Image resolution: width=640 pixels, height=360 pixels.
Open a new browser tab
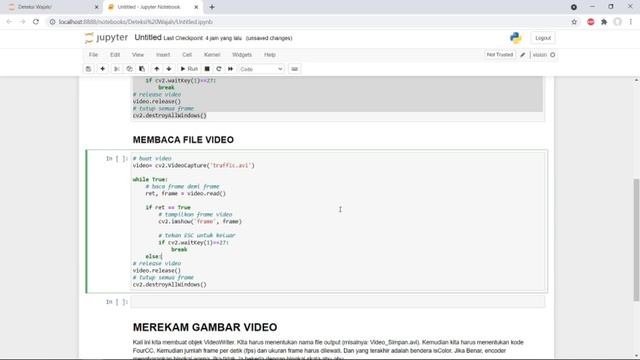coord(212,7)
